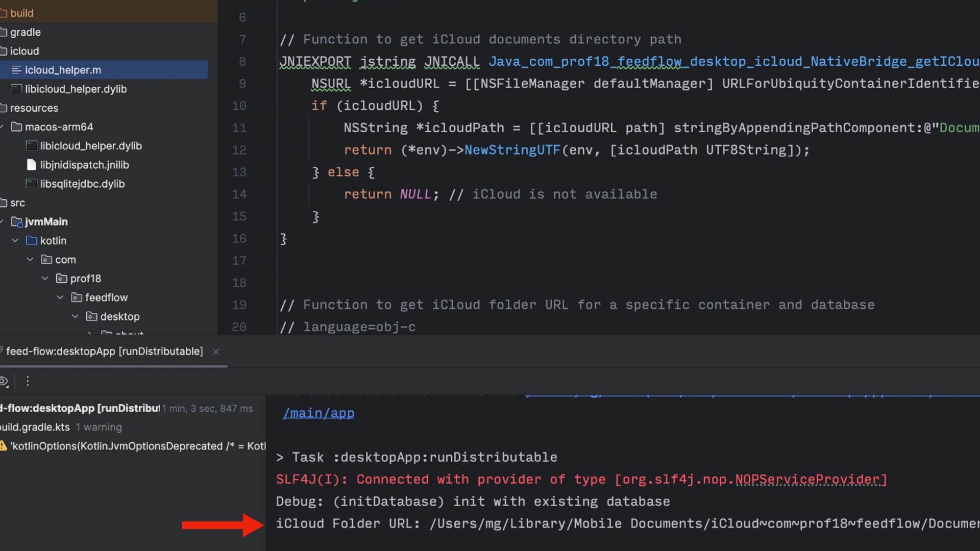The width and height of the screenshot is (980, 551).
Task: Close the runDistributable run tab
Action: click(x=216, y=352)
